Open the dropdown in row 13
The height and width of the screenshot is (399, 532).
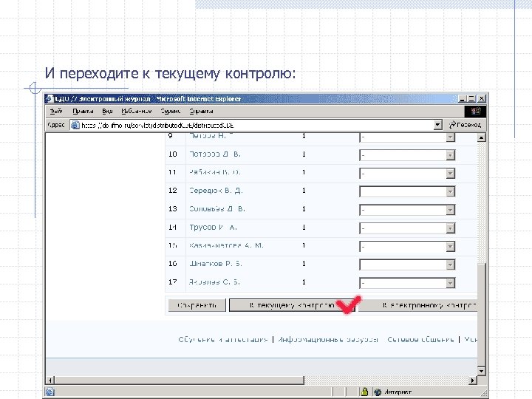coord(450,210)
